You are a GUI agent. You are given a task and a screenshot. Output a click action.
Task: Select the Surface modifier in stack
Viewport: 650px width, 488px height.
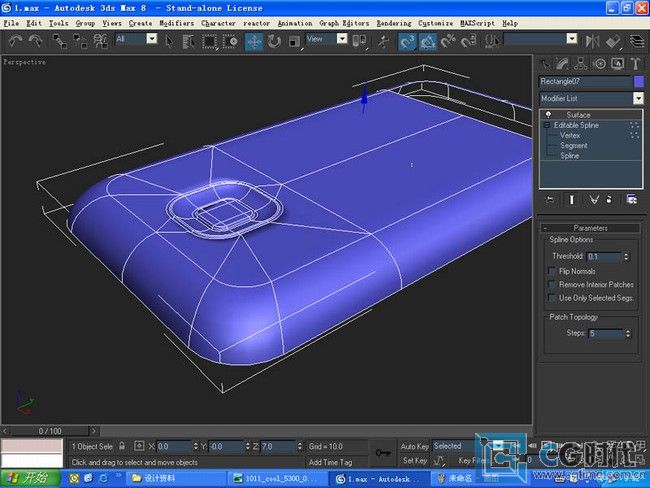pyautogui.click(x=578, y=115)
